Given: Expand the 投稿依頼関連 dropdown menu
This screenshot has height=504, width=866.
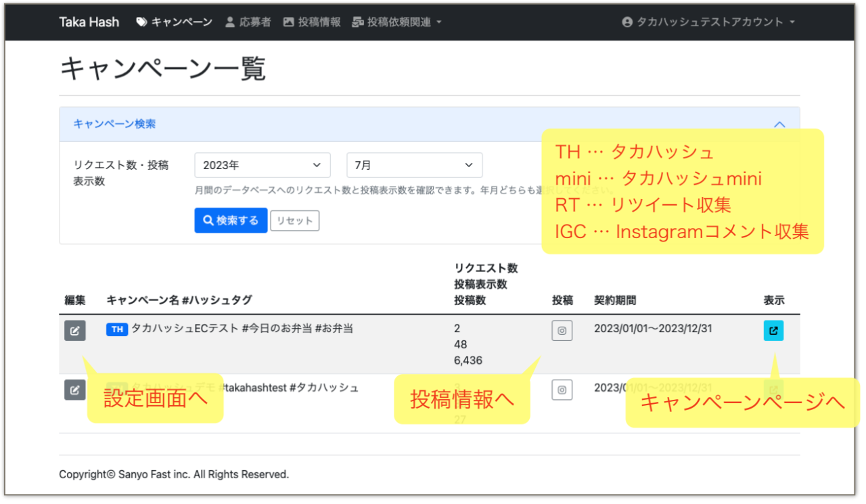Looking at the screenshot, I should (396, 22).
